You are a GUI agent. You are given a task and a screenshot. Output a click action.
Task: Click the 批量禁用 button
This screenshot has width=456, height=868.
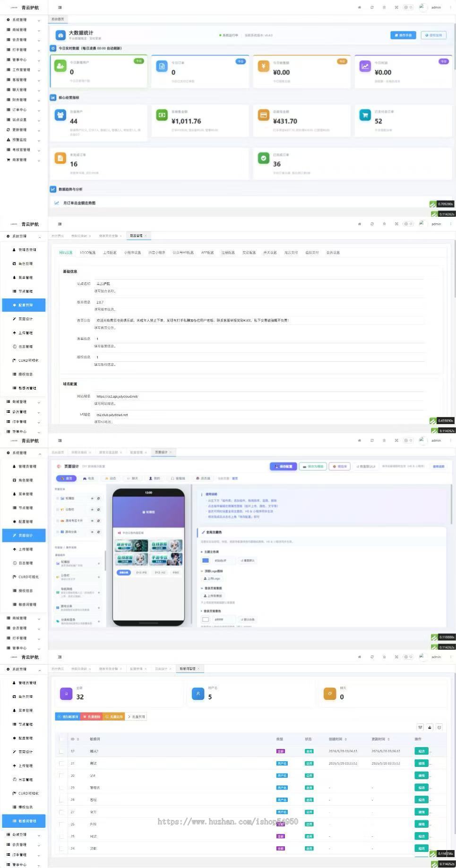pos(136,717)
